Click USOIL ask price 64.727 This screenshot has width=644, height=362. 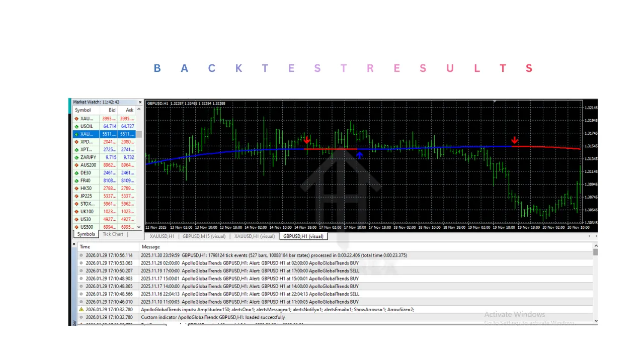coord(128,126)
